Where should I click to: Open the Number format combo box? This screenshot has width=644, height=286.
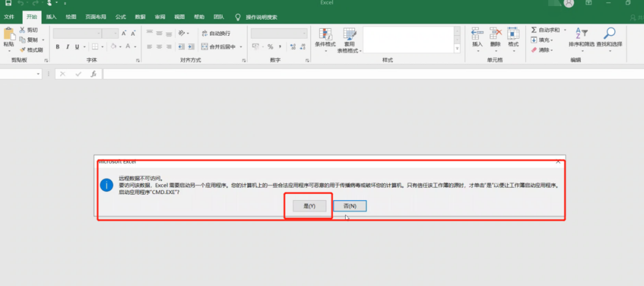279,33
